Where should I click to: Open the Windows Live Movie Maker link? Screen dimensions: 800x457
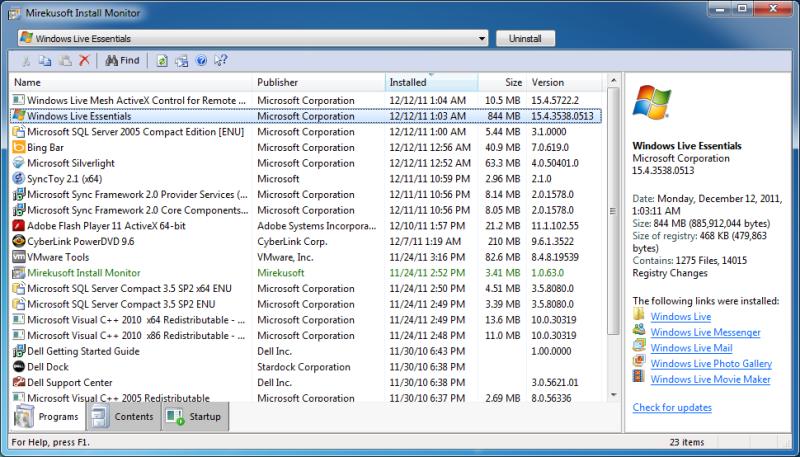710,379
